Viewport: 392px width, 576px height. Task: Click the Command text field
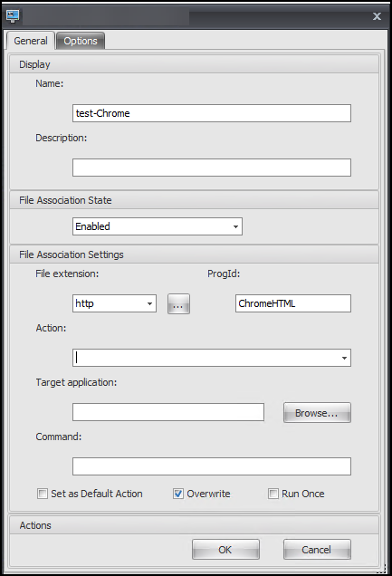click(x=212, y=466)
